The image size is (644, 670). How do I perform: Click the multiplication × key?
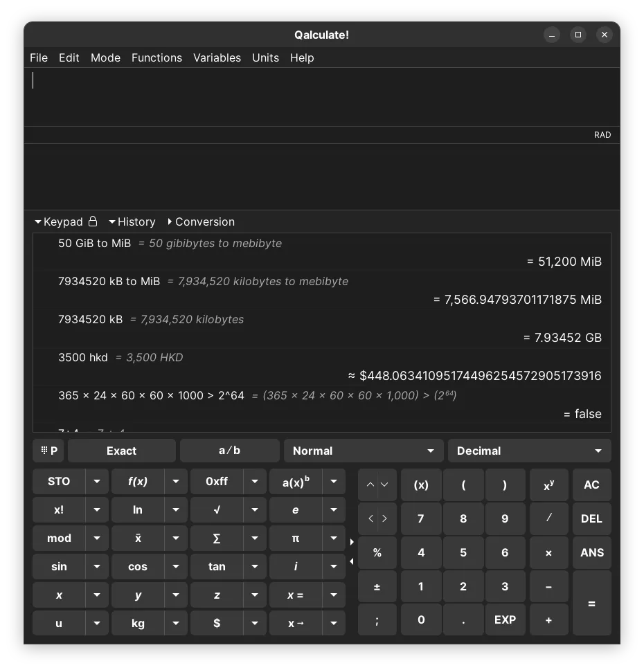pos(548,552)
